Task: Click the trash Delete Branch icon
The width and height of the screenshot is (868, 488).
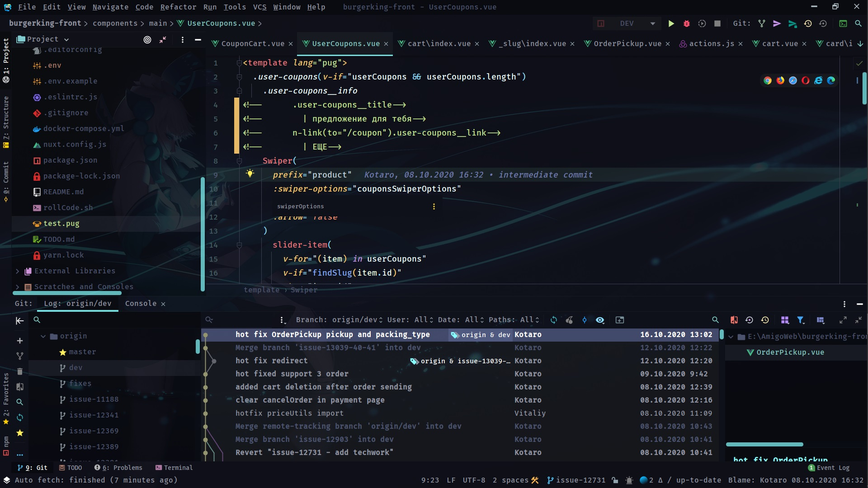Action: pyautogui.click(x=20, y=371)
